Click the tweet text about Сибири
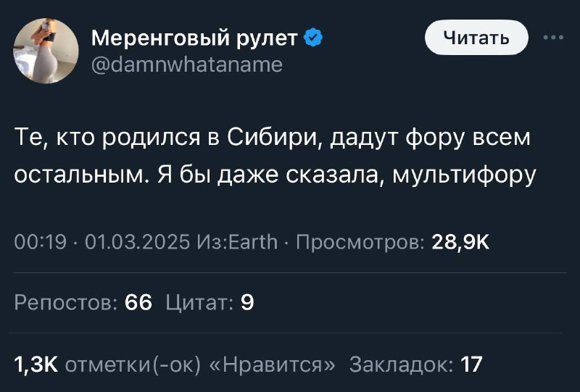Viewport: 580px width, 392px height. [x=275, y=156]
